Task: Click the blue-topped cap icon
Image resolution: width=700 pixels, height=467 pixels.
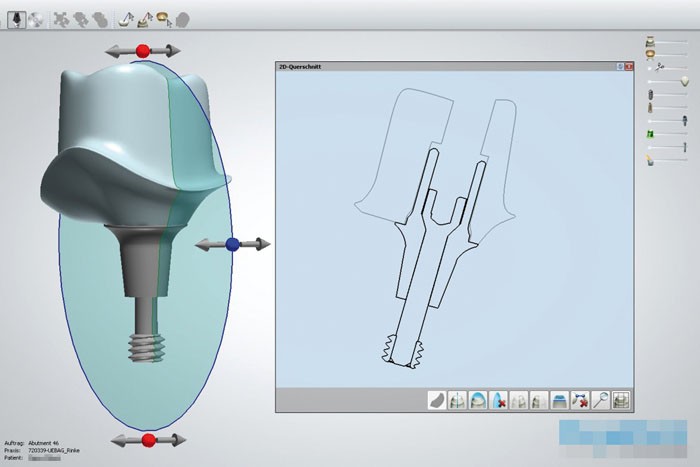Action: pyautogui.click(x=559, y=400)
